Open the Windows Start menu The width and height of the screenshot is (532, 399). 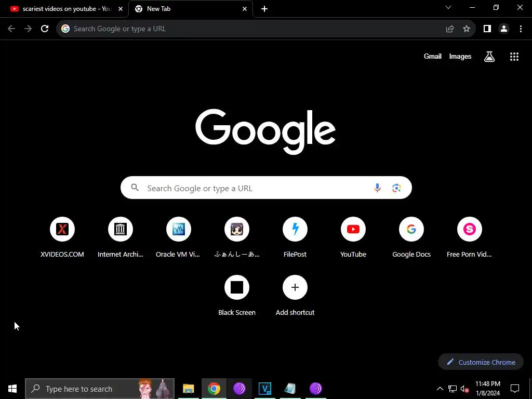(12, 389)
